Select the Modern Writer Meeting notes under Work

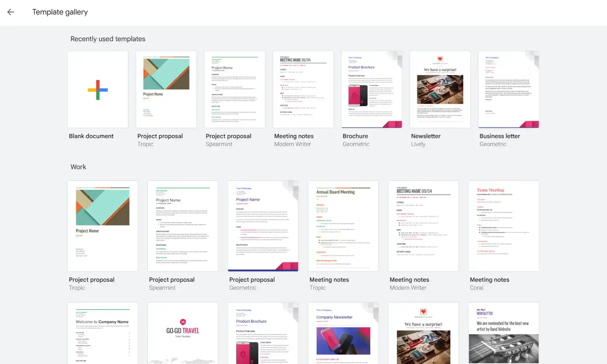click(x=423, y=226)
